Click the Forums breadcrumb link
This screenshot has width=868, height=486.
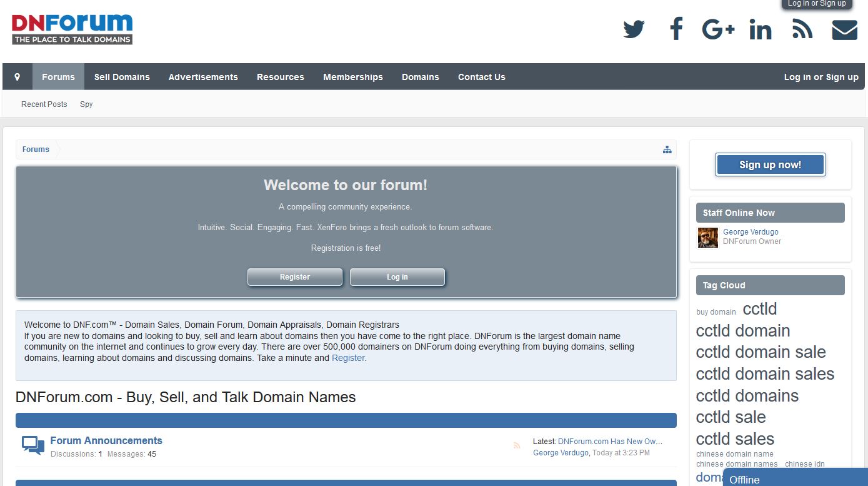(36, 149)
